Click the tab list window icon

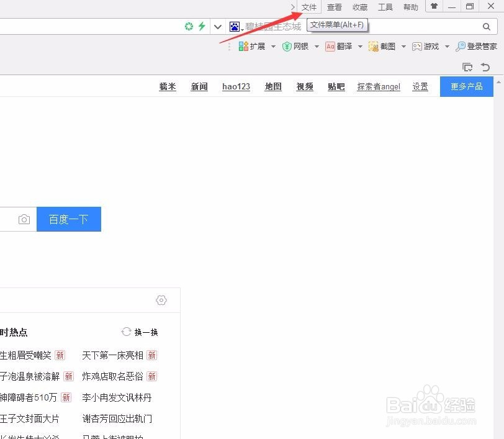(x=467, y=67)
